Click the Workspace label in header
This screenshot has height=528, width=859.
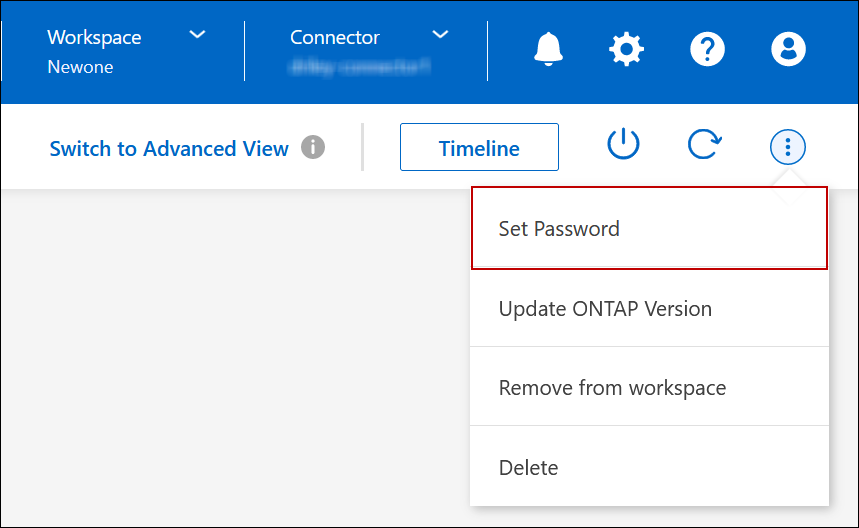coord(95,37)
